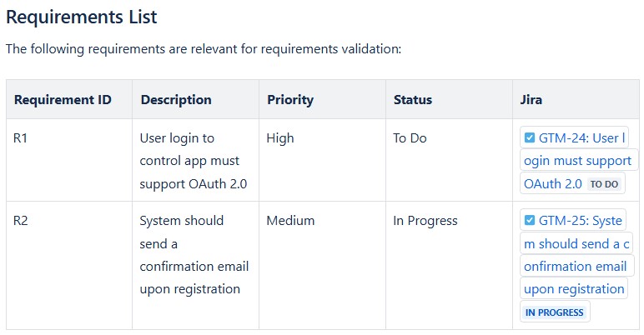This screenshot has height=335, width=644.
Task: Click the To Do cell in the Status column
Action: pos(410,138)
